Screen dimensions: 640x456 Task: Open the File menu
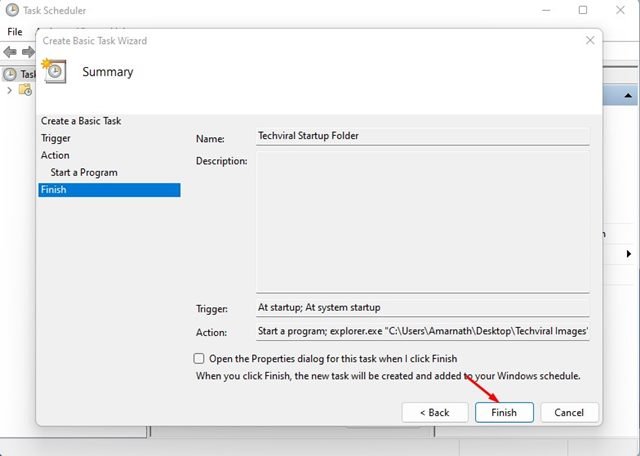[x=15, y=31]
